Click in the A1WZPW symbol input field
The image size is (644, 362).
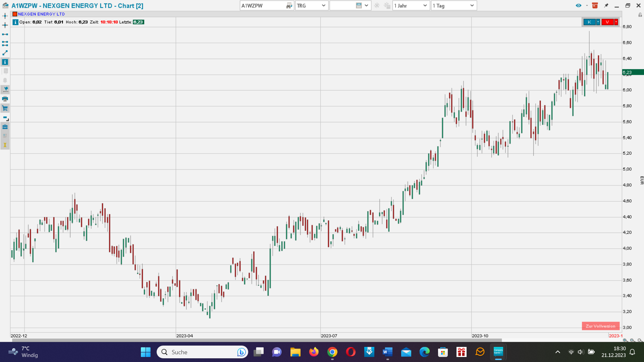click(262, 6)
